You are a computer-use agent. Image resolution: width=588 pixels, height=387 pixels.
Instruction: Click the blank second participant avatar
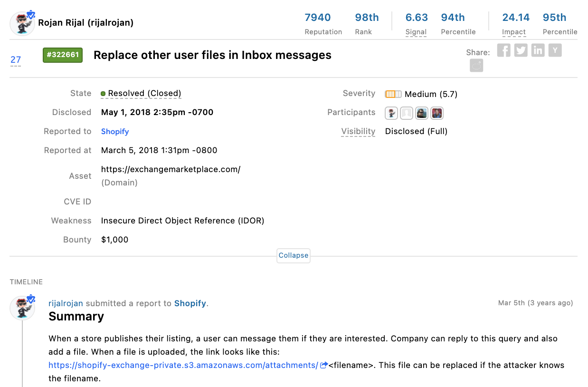tap(406, 113)
